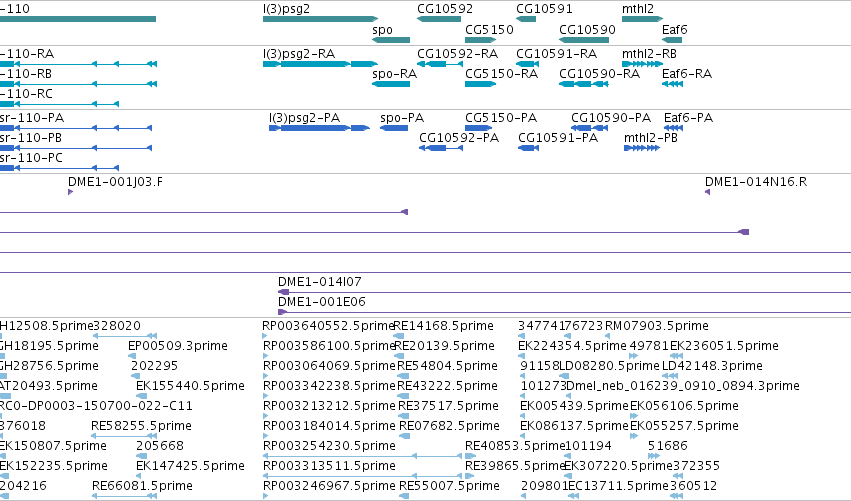Select the CG5150-PA CDS label
The image size is (851, 501).
(x=501, y=118)
